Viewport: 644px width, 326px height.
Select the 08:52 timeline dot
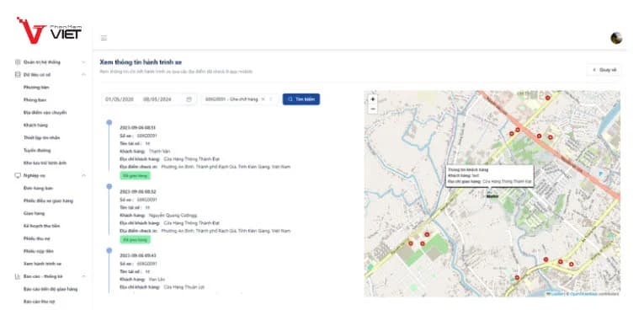109,187
